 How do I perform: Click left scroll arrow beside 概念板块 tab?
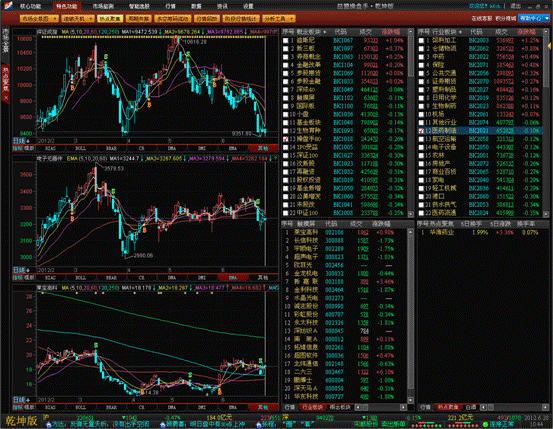point(357,407)
